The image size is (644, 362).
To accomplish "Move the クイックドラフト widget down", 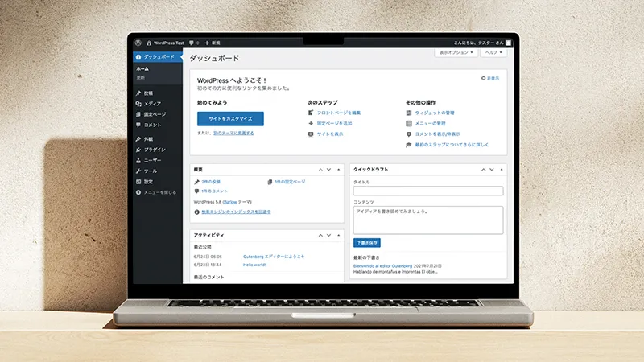I will pos(492,170).
